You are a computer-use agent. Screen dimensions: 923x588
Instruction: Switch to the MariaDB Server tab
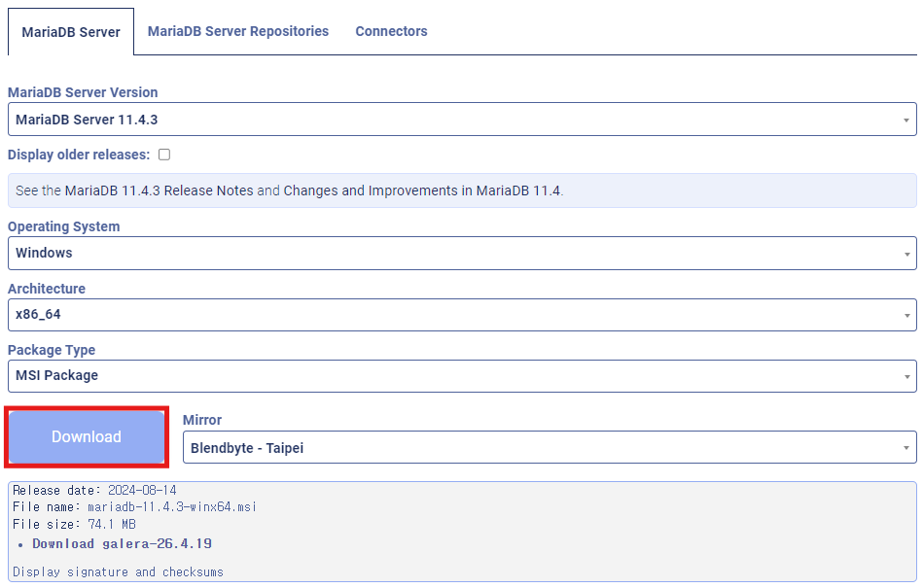point(71,32)
